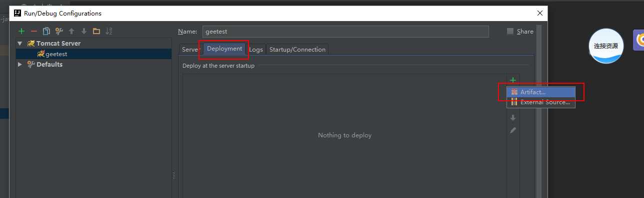The width and height of the screenshot is (644, 198).
Task: Click the Name field containing geetest
Action: tap(345, 32)
